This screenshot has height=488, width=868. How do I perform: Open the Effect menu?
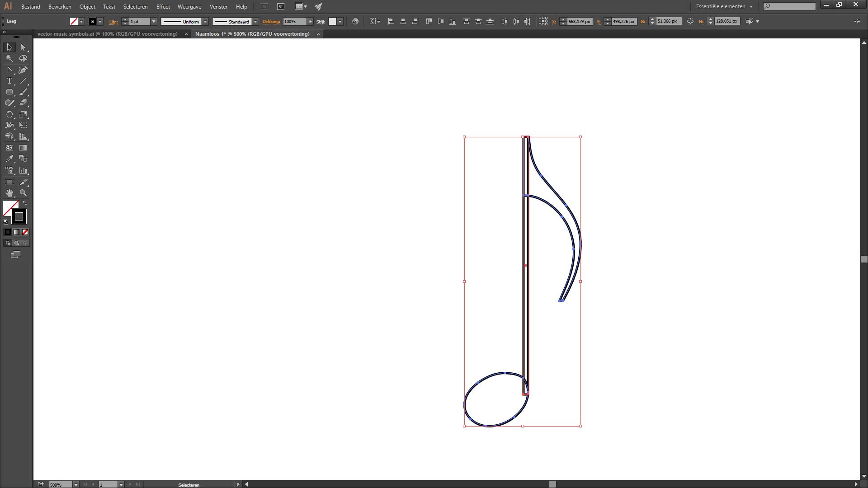click(x=163, y=7)
